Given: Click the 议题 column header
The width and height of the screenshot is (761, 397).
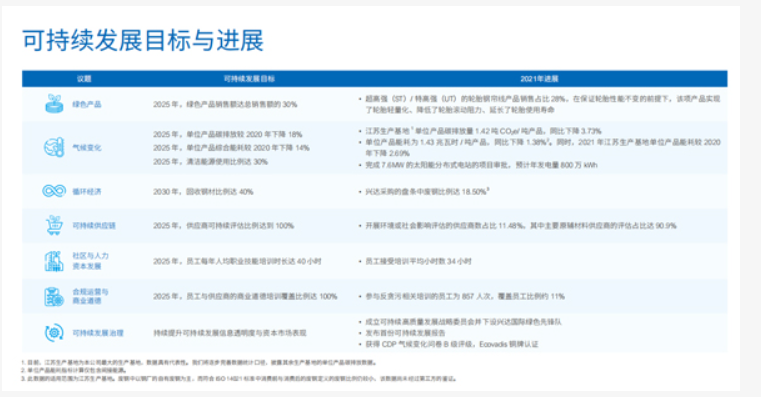Looking at the screenshot, I should (84, 79).
